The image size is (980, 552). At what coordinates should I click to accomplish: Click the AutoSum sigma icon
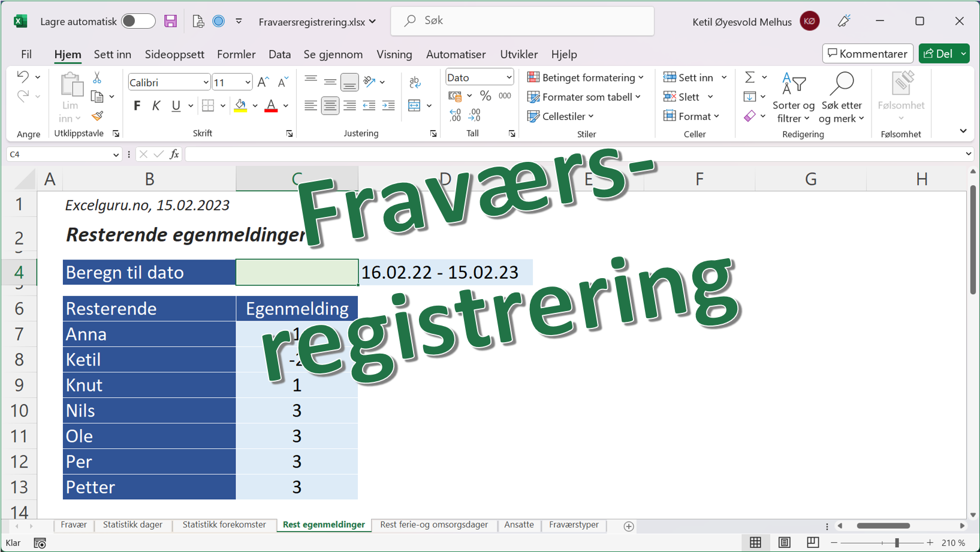[x=749, y=77]
